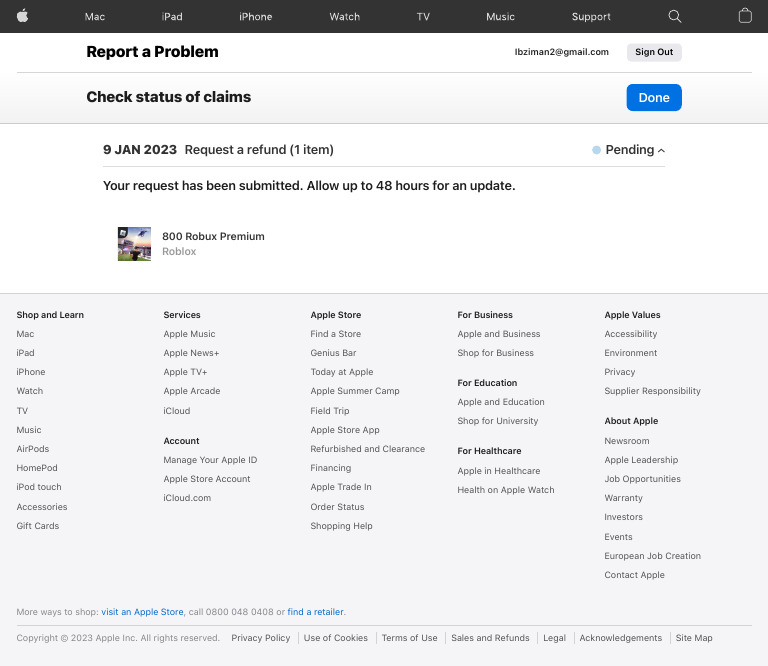This screenshot has width=768, height=666.
Task: Open the iCloud services link
Action: click(177, 411)
